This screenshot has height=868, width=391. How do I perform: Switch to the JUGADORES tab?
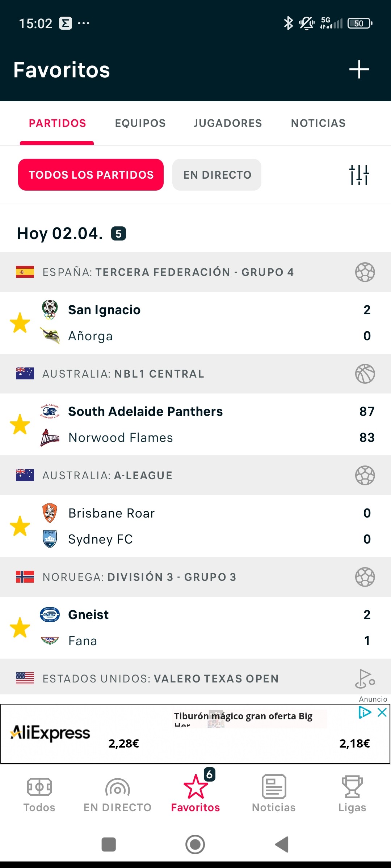click(228, 123)
